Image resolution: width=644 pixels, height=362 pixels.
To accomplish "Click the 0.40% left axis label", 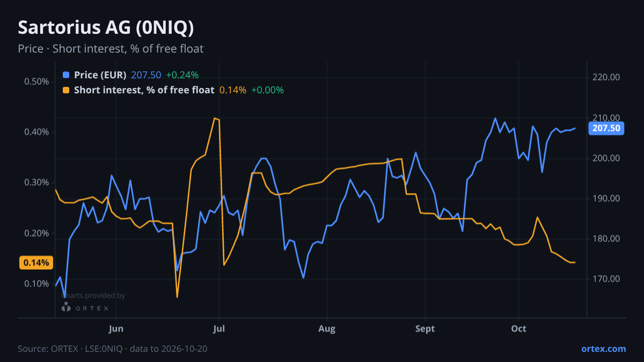I will tap(36, 132).
